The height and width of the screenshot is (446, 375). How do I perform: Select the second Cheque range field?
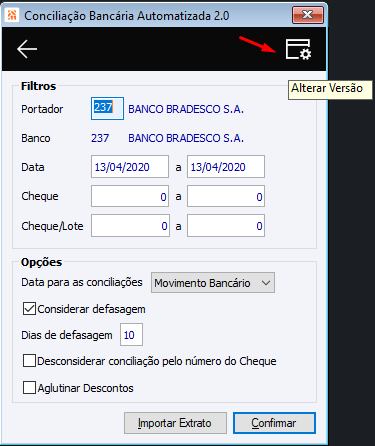point(226,196)
